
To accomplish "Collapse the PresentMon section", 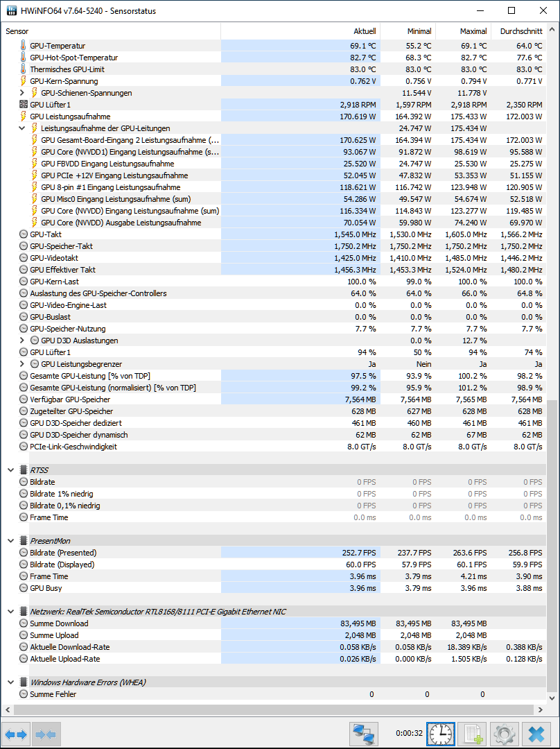I will (x=10, y=541).
